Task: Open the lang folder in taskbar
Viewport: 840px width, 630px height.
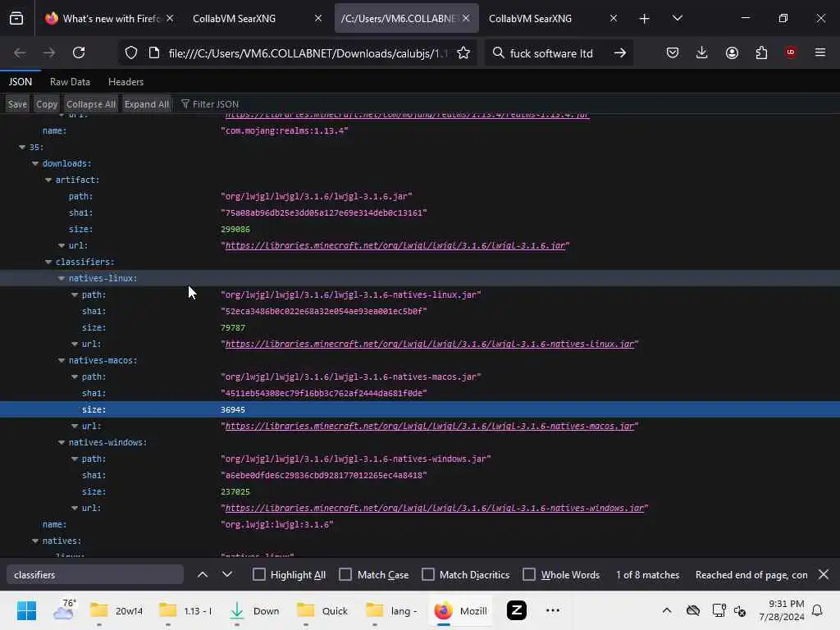Action: click(x=391, y=610)
